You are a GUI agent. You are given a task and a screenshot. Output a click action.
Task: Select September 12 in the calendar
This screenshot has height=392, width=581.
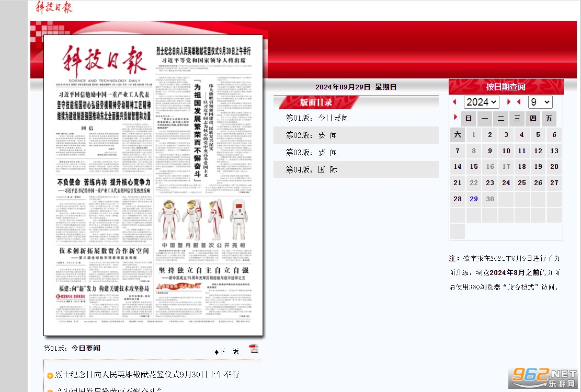coord(538,151)
